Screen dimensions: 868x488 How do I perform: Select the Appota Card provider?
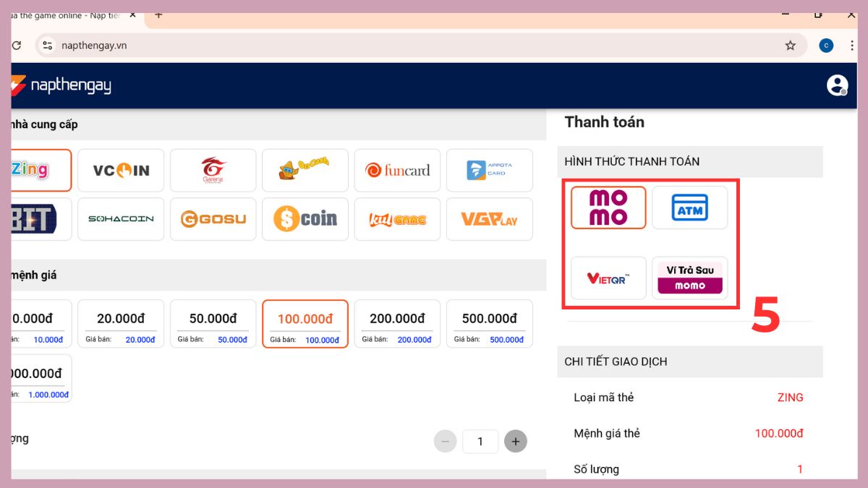point(490,171)
